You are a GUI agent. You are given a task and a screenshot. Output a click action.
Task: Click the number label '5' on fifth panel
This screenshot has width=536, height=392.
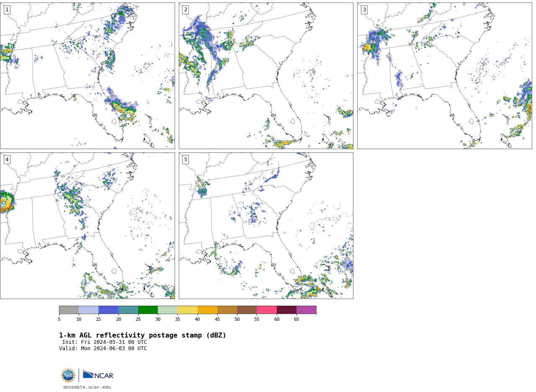[x=186, y=160]
